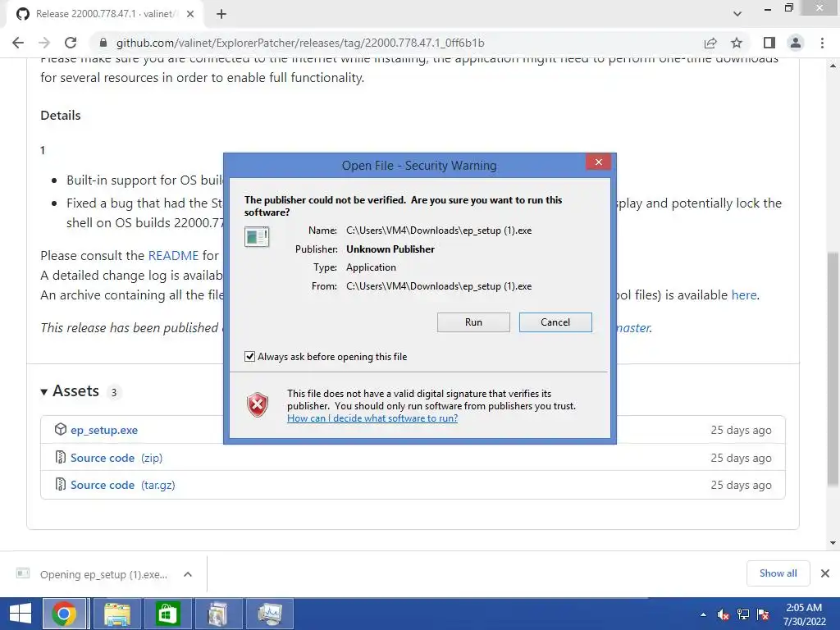Click the padlock site info icon

(103, 43)
